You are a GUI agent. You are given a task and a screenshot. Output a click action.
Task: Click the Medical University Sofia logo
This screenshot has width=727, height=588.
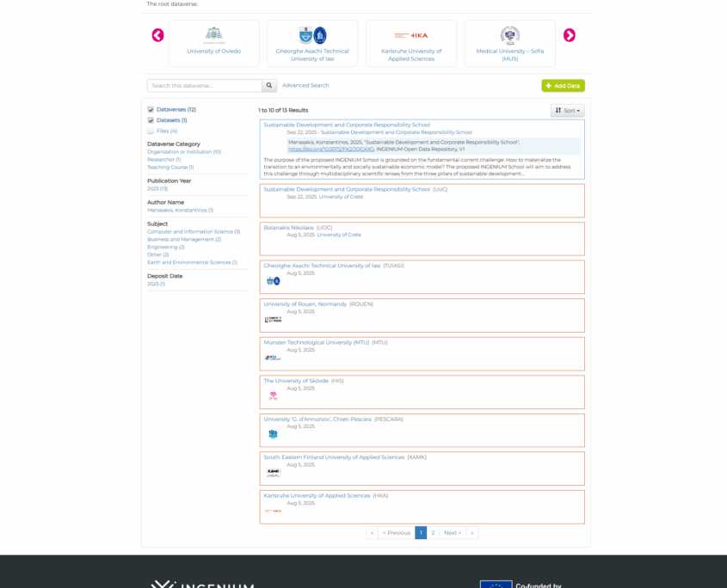pos(510,35)
